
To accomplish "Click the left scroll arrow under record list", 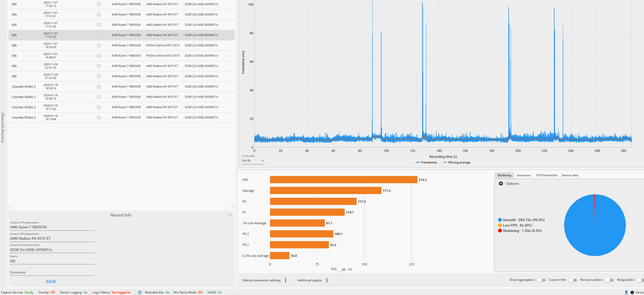I will [11, 207].
